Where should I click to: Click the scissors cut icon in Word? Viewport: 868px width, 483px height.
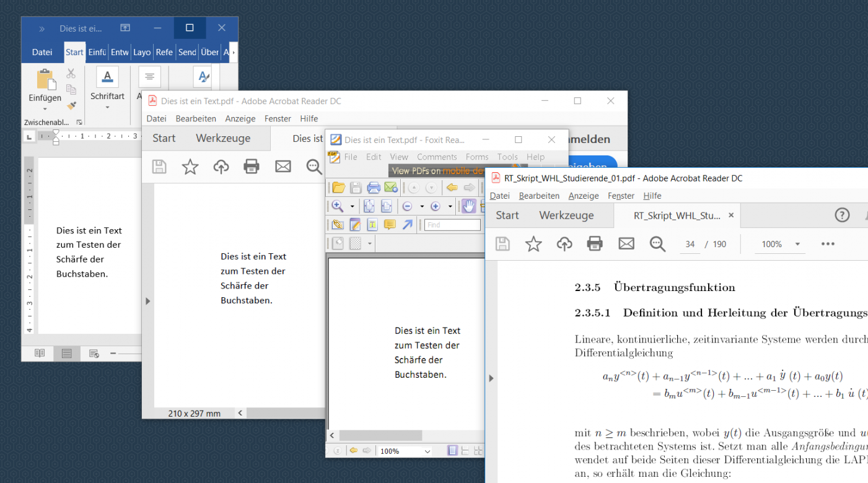[x=71, y=74]
